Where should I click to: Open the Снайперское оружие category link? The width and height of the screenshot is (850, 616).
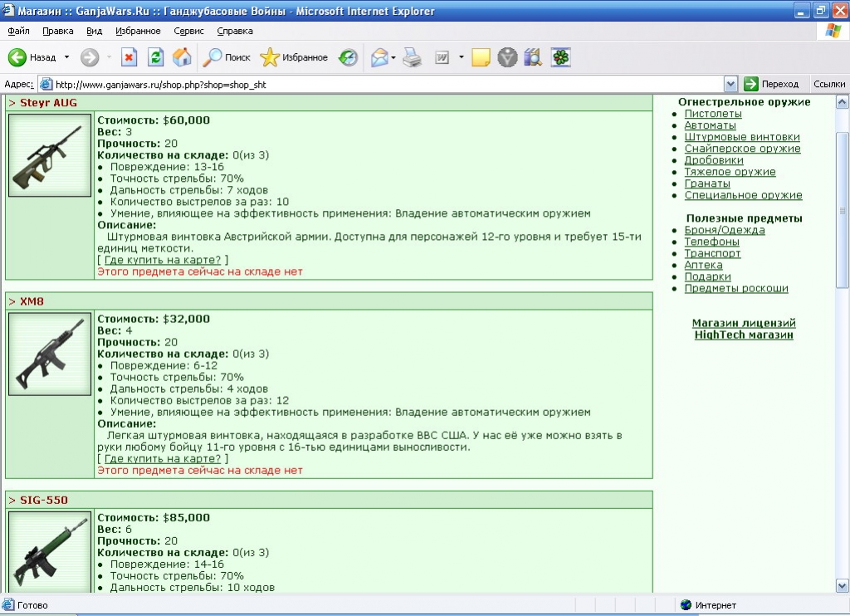[x=742, y=149]
